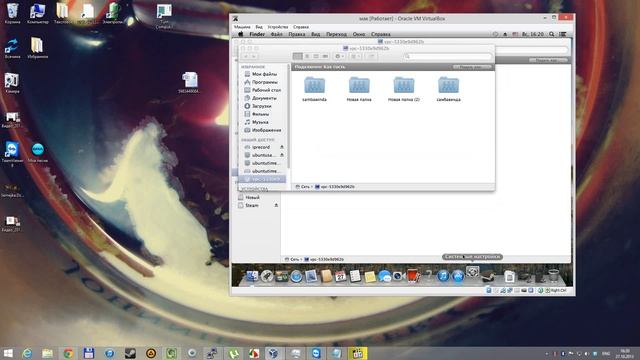Viewport: 640px width, 360px height.
Task: Open the Apple menu
Action: [x=240, y=34]
